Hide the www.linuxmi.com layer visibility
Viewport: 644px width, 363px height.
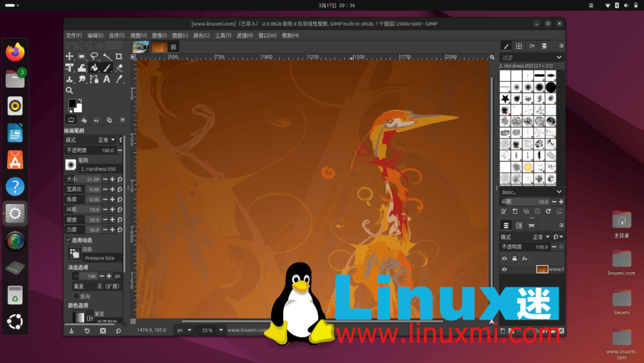point(505,268)
